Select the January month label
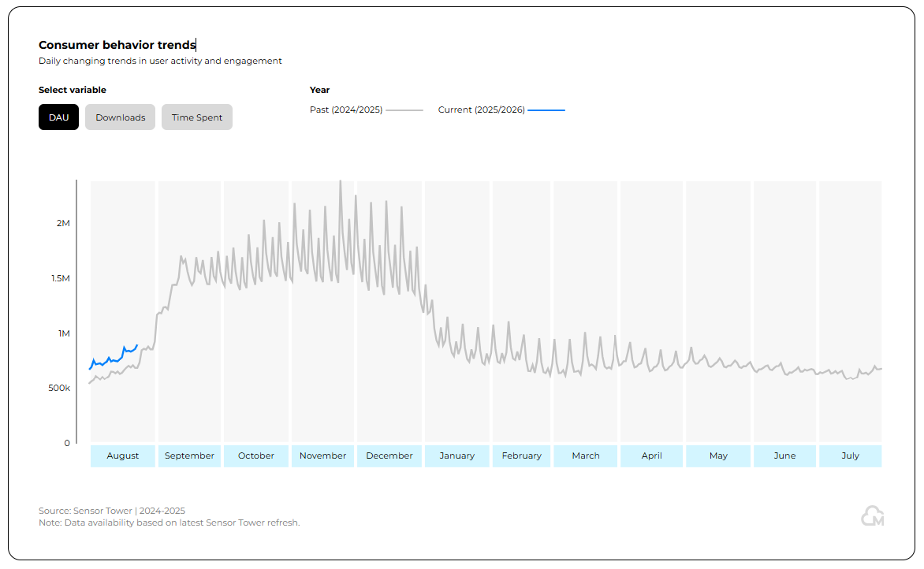This screenshot has height=569, width=924. pyautogui.click(x=456, y=456)
